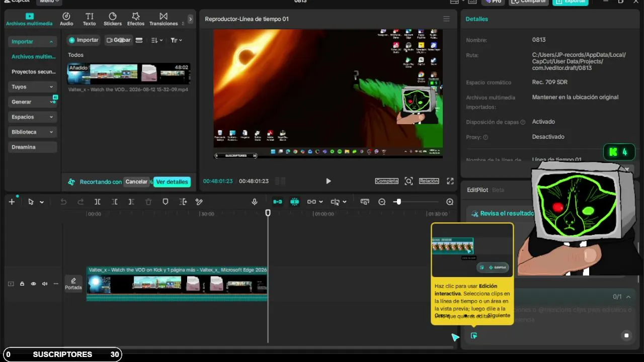Open the pointer tool dropdown arrow

(42, 202)
